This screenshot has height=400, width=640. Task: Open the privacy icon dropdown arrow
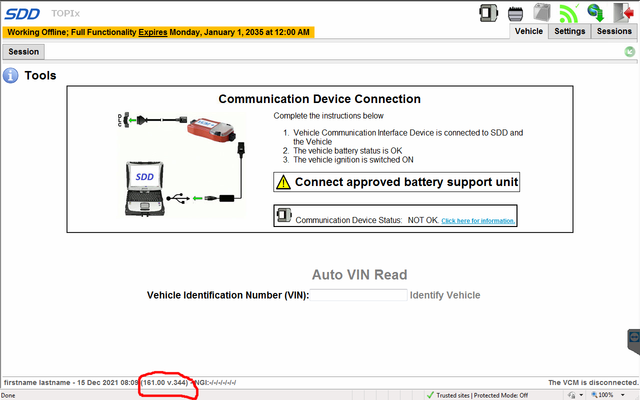pos(581,395)
